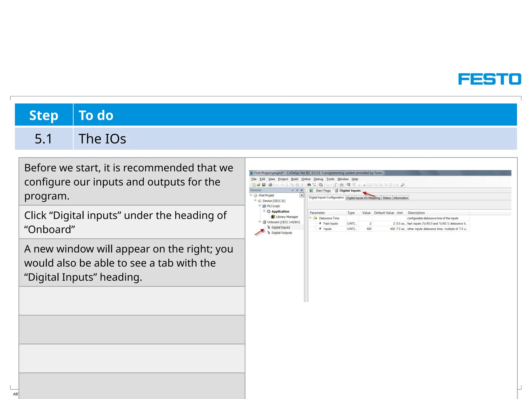Collapse the Application node
Screen dimensions: 532x399
[x=264, y=211]
